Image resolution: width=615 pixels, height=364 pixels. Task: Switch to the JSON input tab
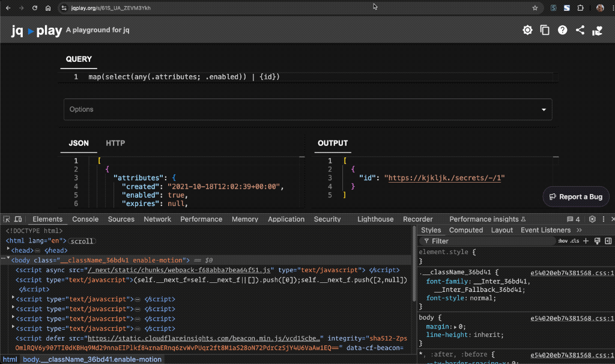79,143
